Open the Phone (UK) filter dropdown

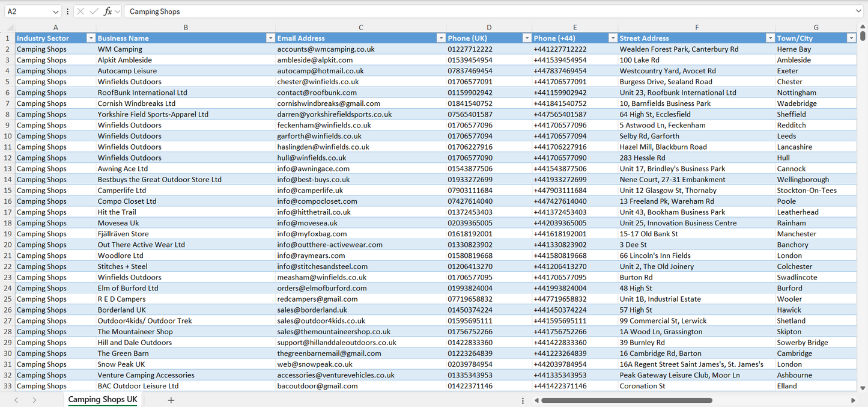click(x=527, y=38)
